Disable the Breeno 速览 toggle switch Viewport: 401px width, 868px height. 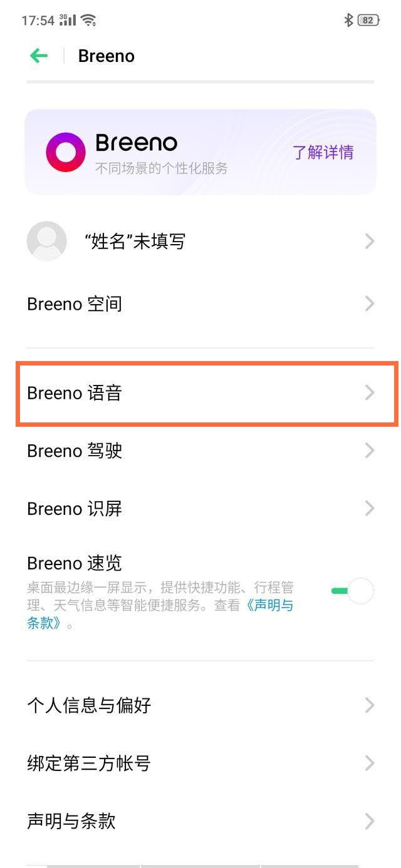[x=352, y=591]
